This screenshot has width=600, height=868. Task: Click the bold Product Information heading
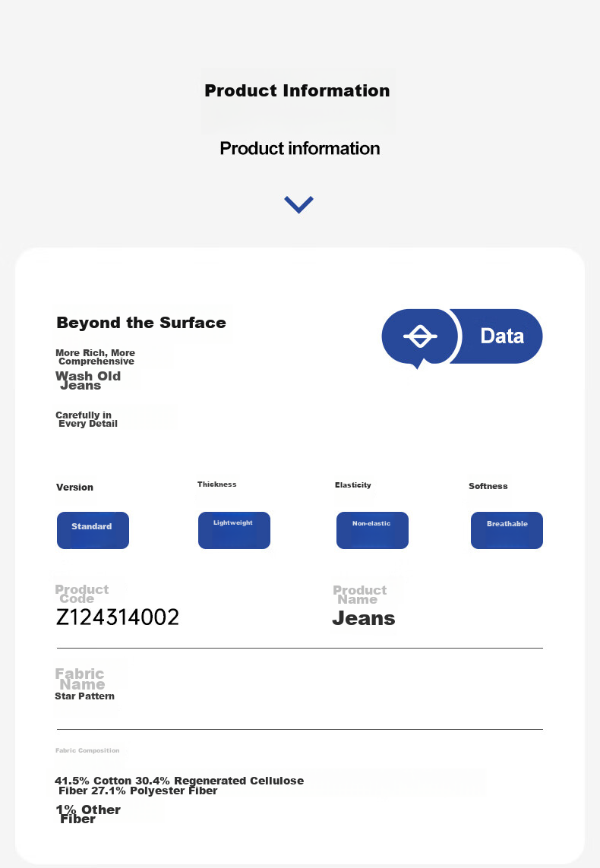[x=297, y=90]
